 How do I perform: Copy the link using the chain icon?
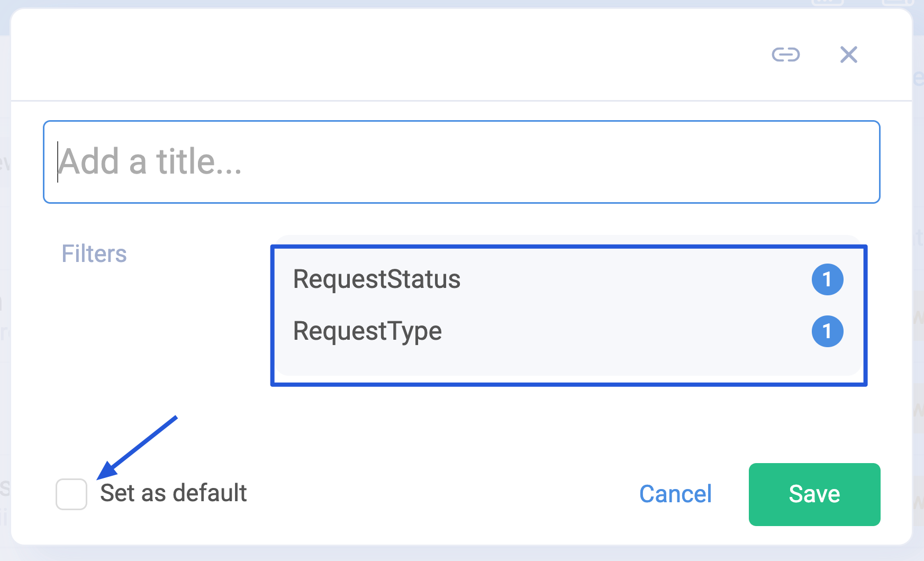tap(786, 55)
